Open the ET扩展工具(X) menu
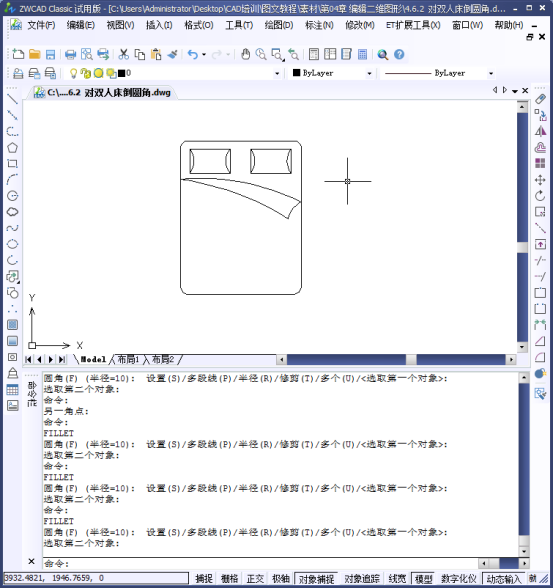The image size is (554, 588). pyautogui.click(x=413, y=25)
